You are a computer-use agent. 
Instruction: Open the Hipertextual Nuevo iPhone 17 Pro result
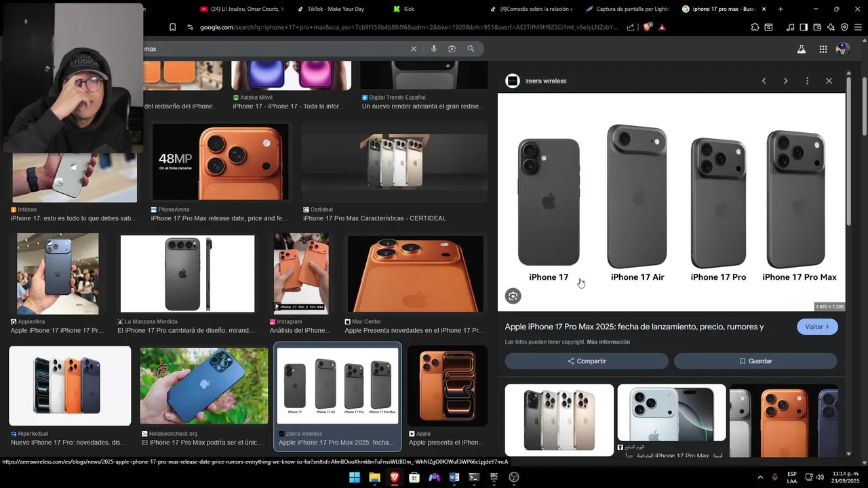coord(70,386)
